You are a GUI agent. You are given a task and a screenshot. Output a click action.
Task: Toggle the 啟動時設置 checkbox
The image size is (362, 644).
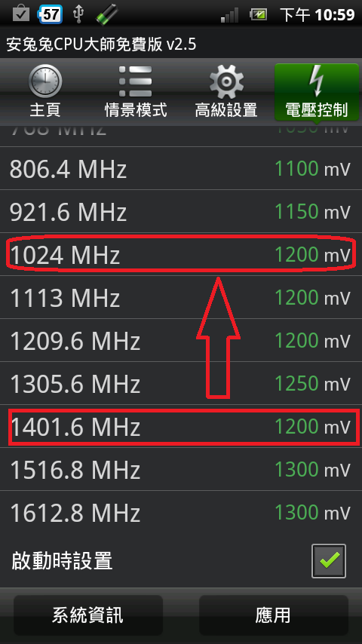pyautogui.click(x=328, y=560)
